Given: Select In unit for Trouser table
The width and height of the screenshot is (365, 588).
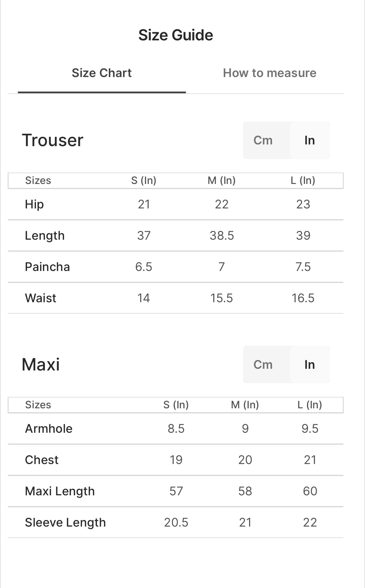Looking at the screenshot, I should [x=310, y=140].
